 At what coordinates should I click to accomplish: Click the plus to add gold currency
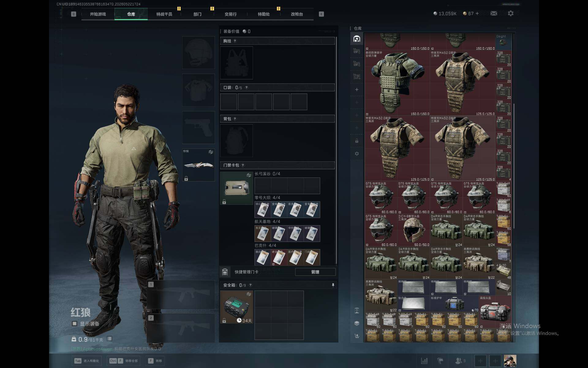(477, 13)
